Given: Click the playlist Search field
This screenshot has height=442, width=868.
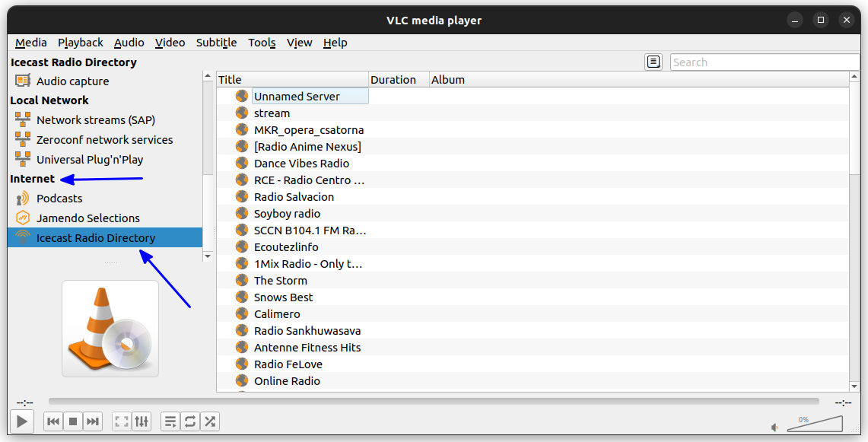Looking at the screenshot, I should [763, 62].
